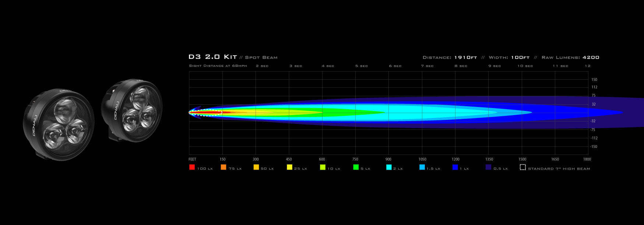Click the -75 width axis label
This screenshot has width=644, height=225.
coord(593,130)
